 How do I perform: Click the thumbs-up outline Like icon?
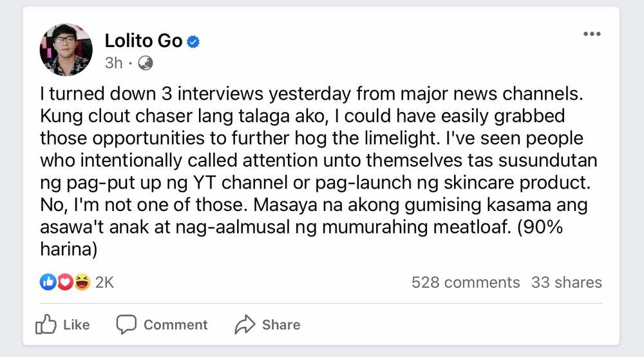coord(46,324)
